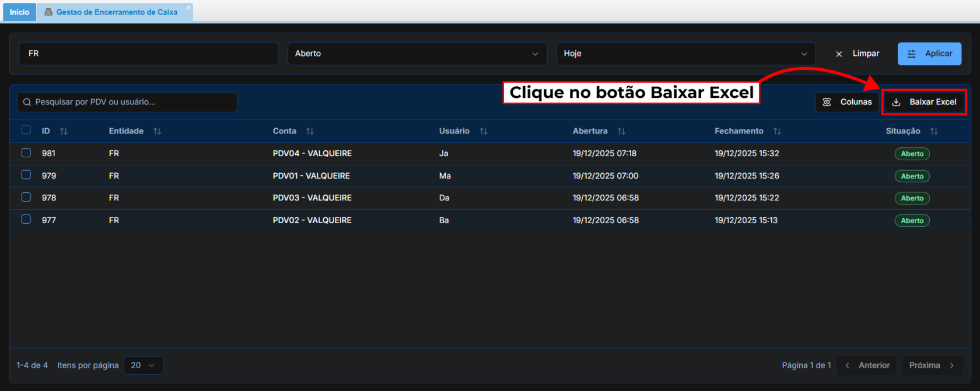Toggle the select-all header checkbox
This screenshot has height=391, width=980.
(26, 130)
